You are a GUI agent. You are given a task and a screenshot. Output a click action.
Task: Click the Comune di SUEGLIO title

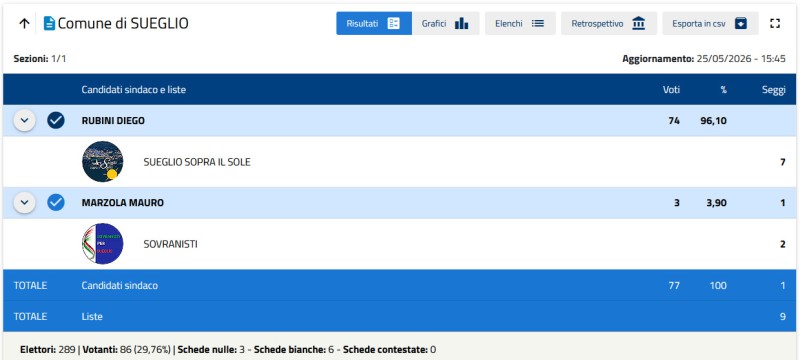pyautogui.click(x=123, y=23)
